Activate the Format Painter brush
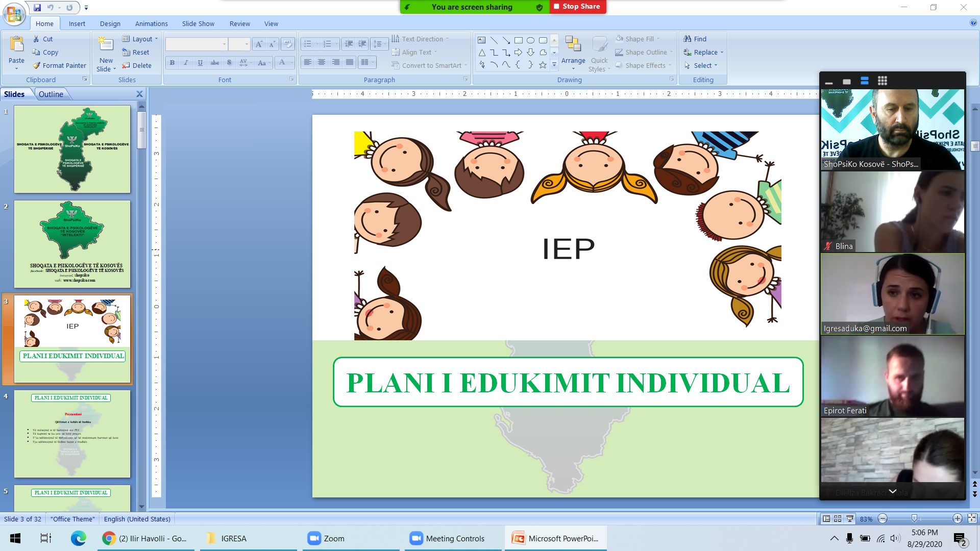 click(59, 65)
